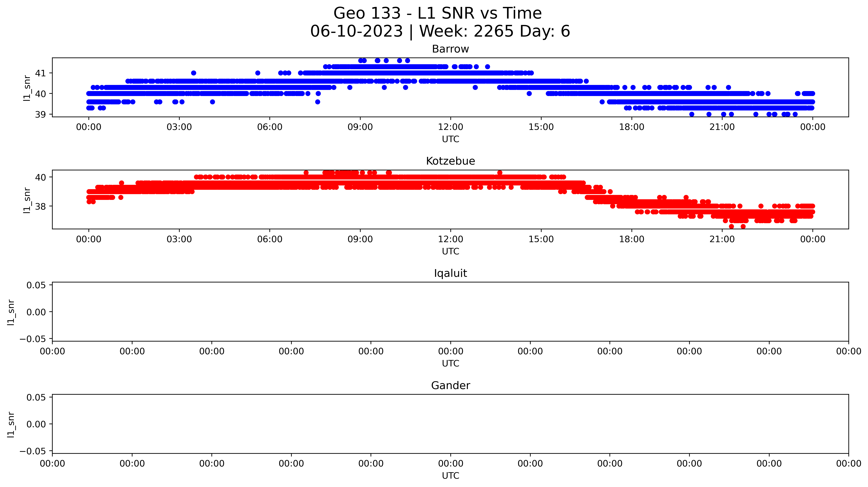The image size is (868, 487).
Task: Click the 0.05 y-tick on Iqaluit plot
Action: (36, 285)
